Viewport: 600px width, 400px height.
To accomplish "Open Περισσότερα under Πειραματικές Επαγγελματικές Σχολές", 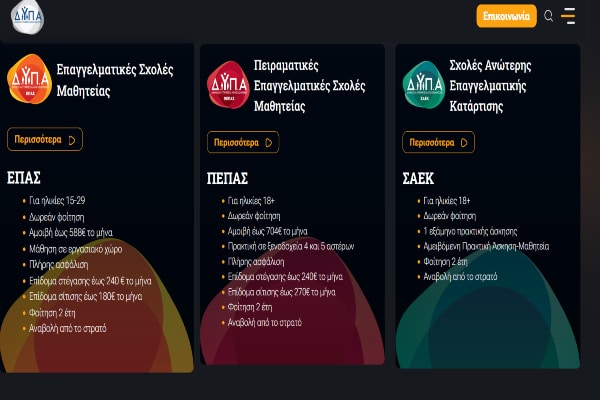I will pyautogui.click(x=243, y=142).
